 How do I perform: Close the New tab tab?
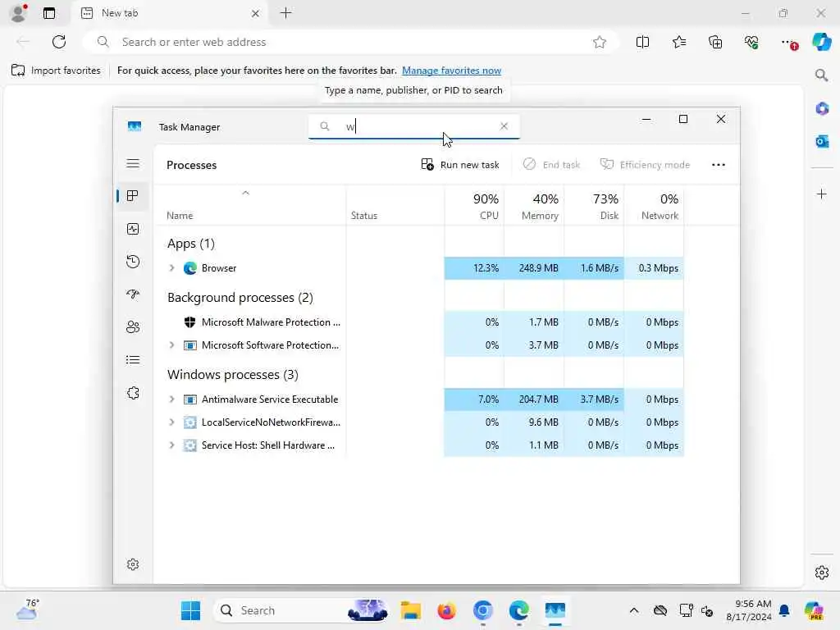point(256,13)
